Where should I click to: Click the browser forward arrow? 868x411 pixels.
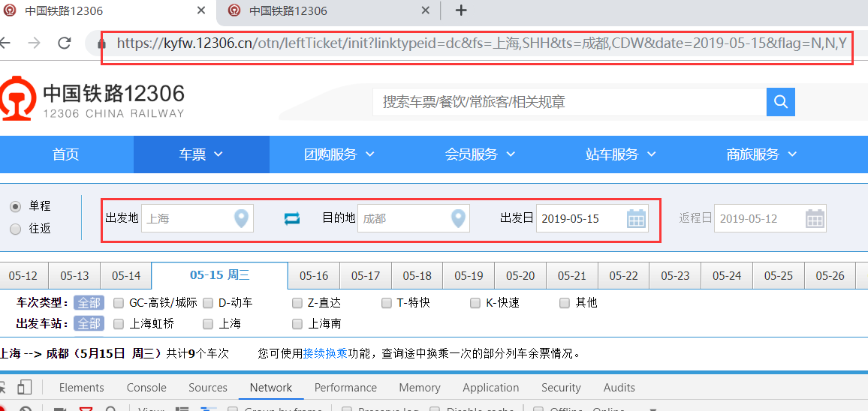coord(35,43)
